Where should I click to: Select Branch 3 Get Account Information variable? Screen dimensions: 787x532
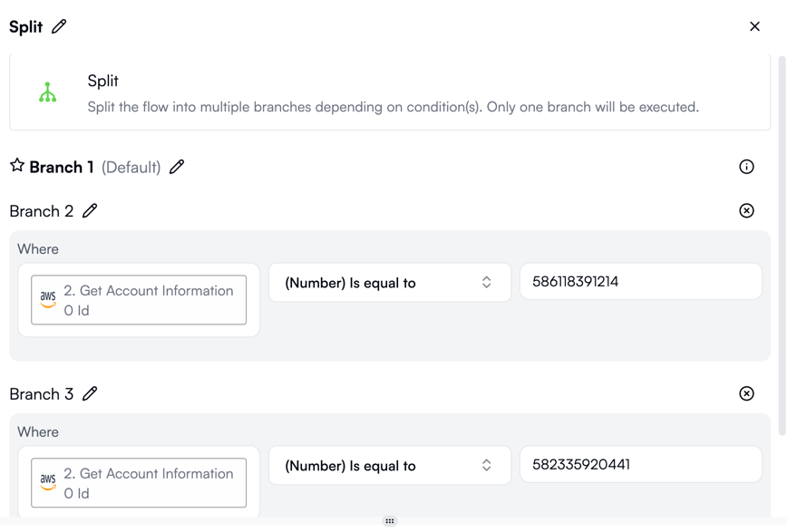[x=139, y=483]
